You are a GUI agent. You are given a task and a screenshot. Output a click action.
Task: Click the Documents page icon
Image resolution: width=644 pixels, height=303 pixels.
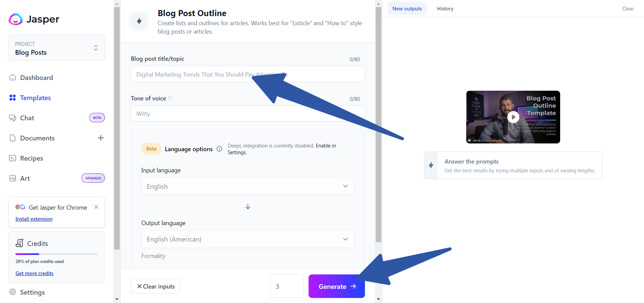click(12, 138)
